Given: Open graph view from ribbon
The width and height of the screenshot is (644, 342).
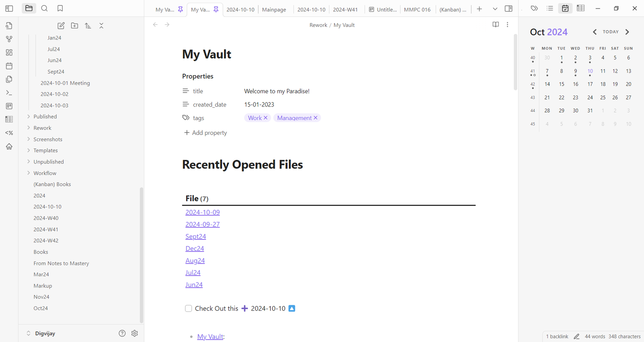Looking at the screenshot, I should (x=9, y=39).
